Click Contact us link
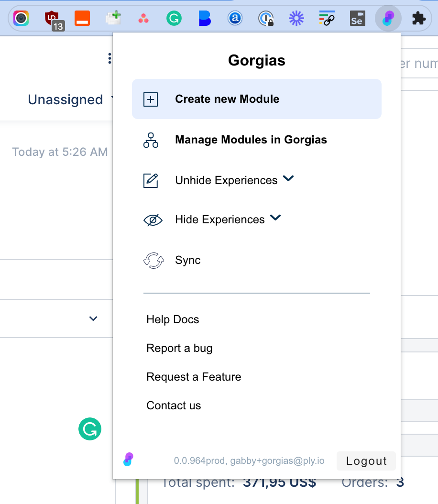Screen dimensions: 438x504 (x=174, y=405)
